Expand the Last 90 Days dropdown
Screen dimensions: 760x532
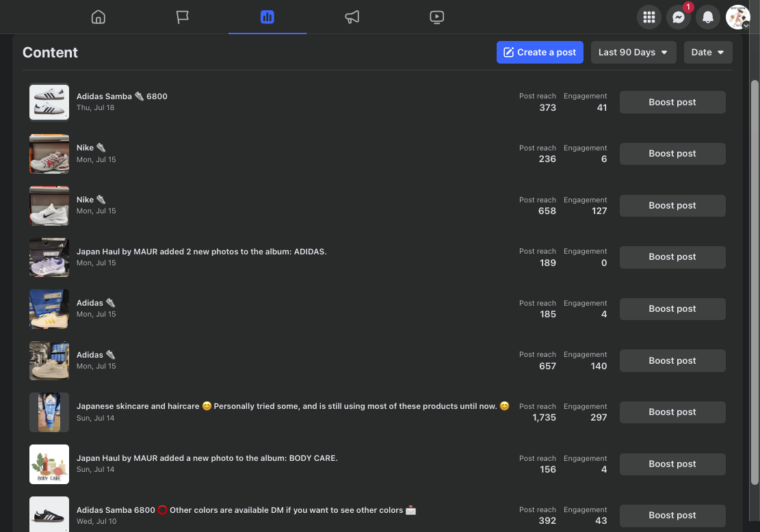(633, 53)
